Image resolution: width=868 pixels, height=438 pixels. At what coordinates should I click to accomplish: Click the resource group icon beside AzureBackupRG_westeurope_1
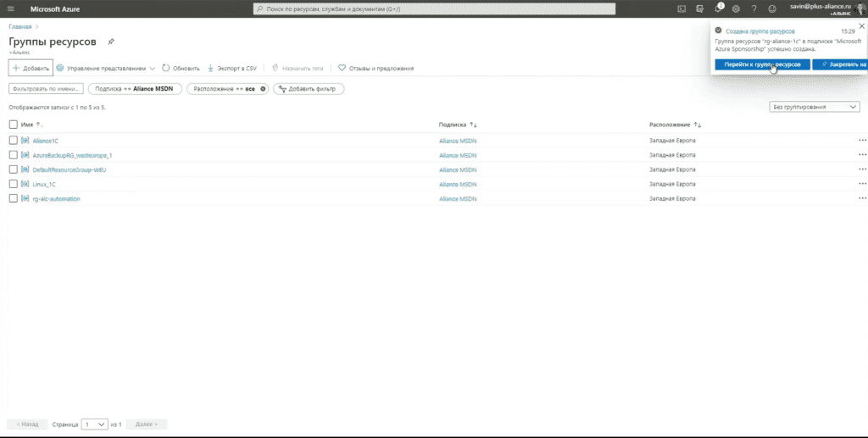click(x=25, y=155)
